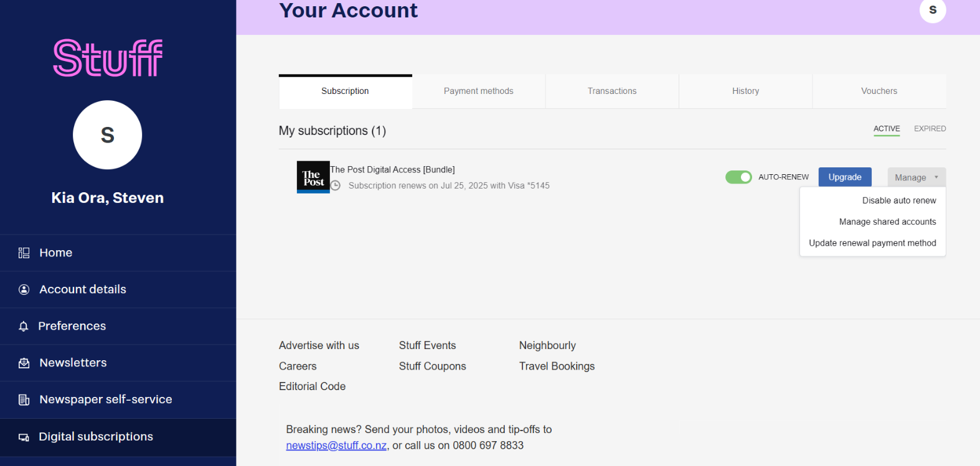Select Update renewal payment method
The width and height of the screenshot is (980, 466).
click(x=872, y=243)
